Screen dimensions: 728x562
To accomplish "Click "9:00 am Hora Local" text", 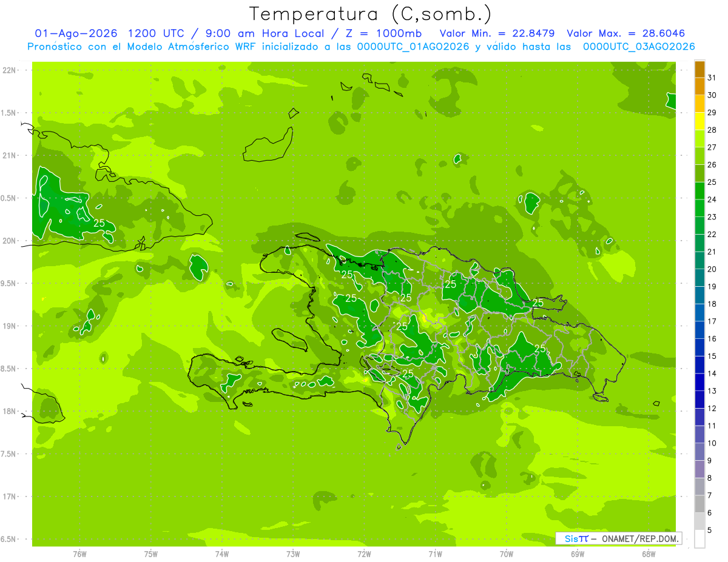I will (263, 33).
